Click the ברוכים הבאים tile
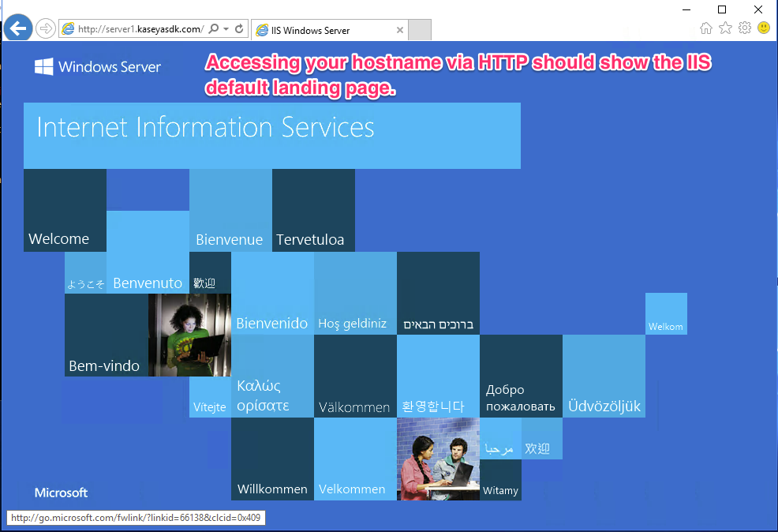The height and width of the screenshot is (532, 778). click(438, 294)
